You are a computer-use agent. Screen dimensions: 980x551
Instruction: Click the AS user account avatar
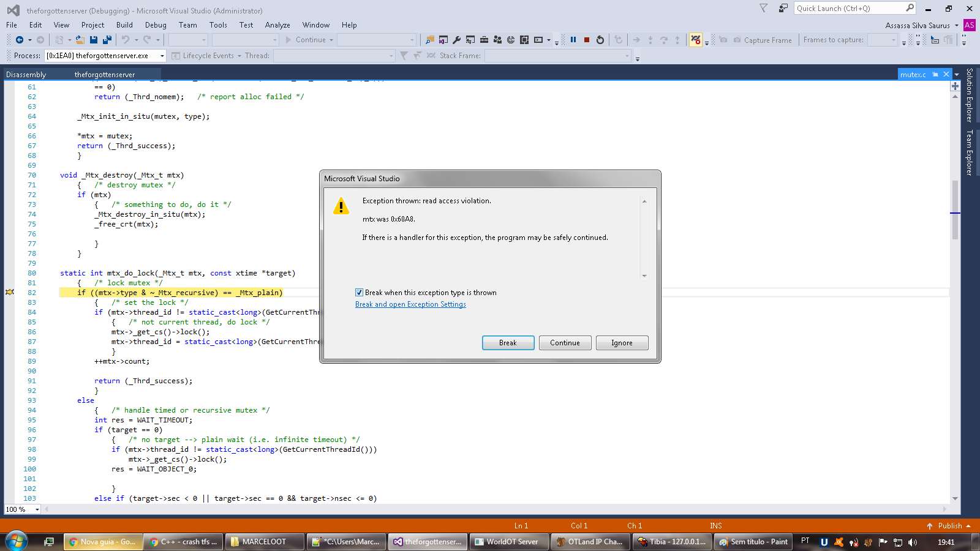coord(969,25)
